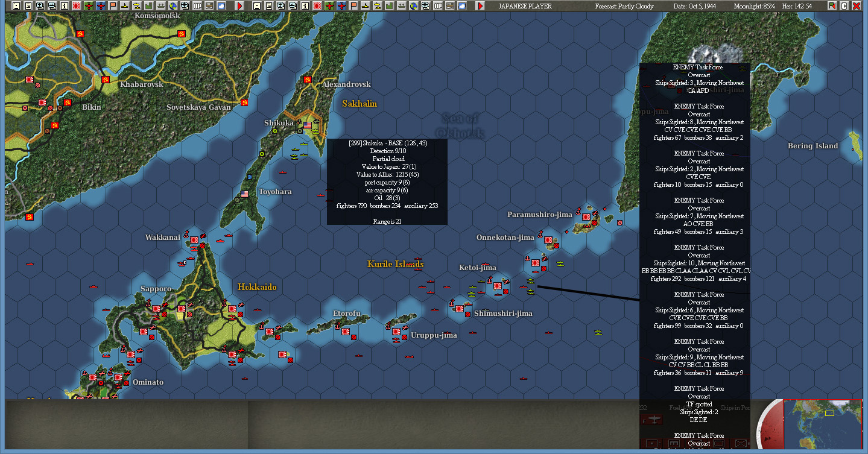Click the 'Shimushiri-jima' map label
This screenshot has height=454, width=868.
503,314
